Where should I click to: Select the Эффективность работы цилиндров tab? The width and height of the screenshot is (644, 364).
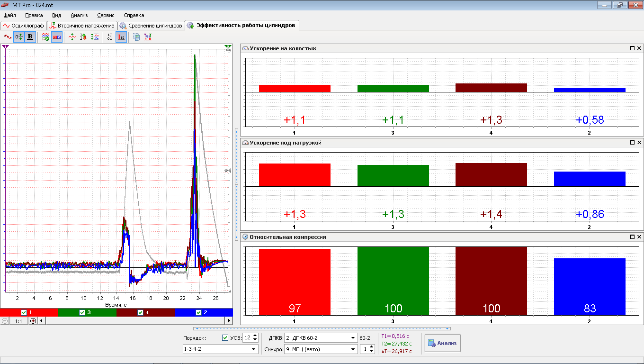point(241,25)
